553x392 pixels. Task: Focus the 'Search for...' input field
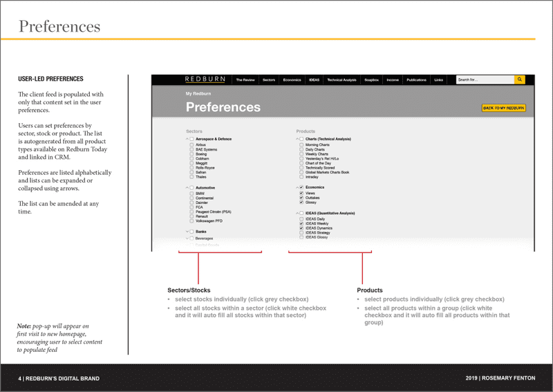point(485,80)
